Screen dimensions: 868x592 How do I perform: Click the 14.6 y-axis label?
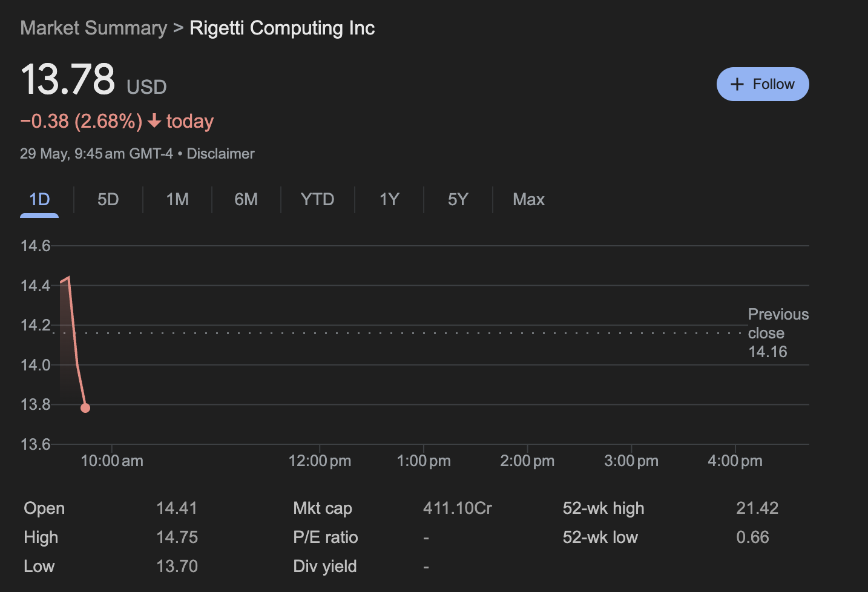point(35,246)
